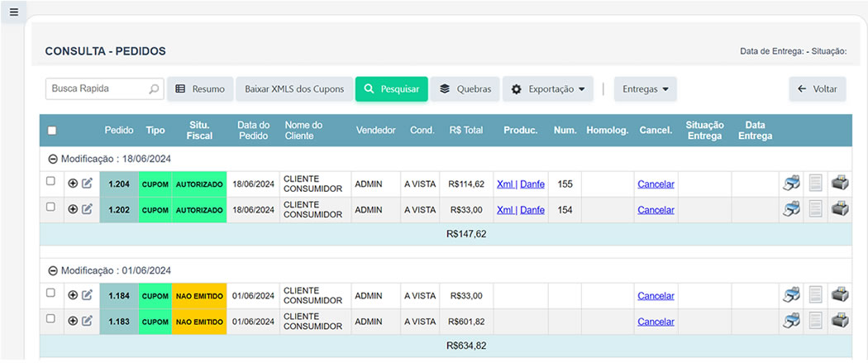Open the Xml link for order 1.204
Image resolution: width=868 pixels, height=363 pixels.
[x=504, y=184]
